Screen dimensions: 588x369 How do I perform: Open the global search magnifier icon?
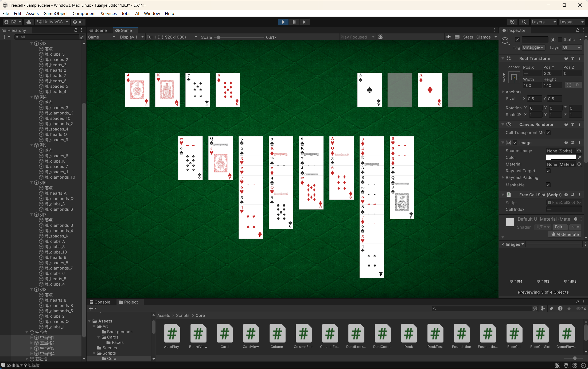click(x=524, y=22)
